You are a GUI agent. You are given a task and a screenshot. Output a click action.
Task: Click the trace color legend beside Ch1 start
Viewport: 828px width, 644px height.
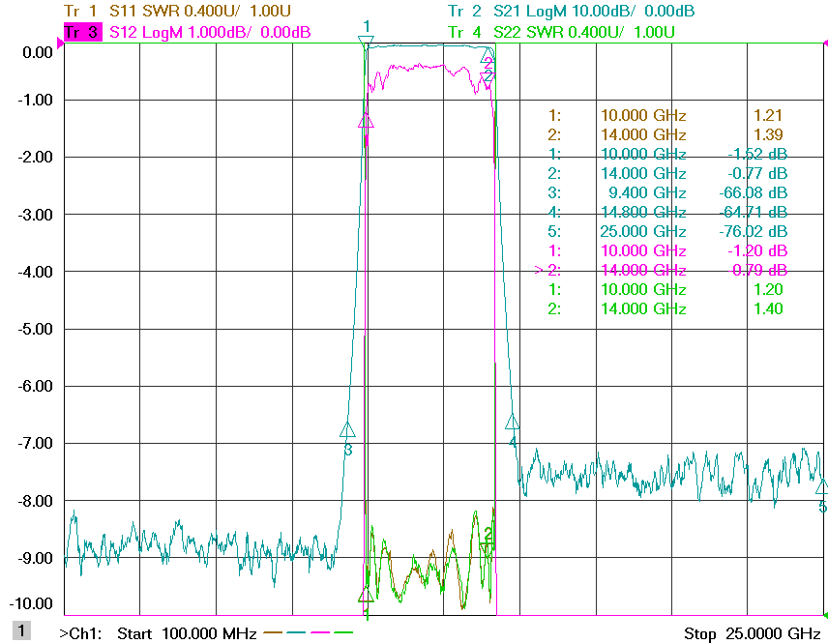click(308, 631)
